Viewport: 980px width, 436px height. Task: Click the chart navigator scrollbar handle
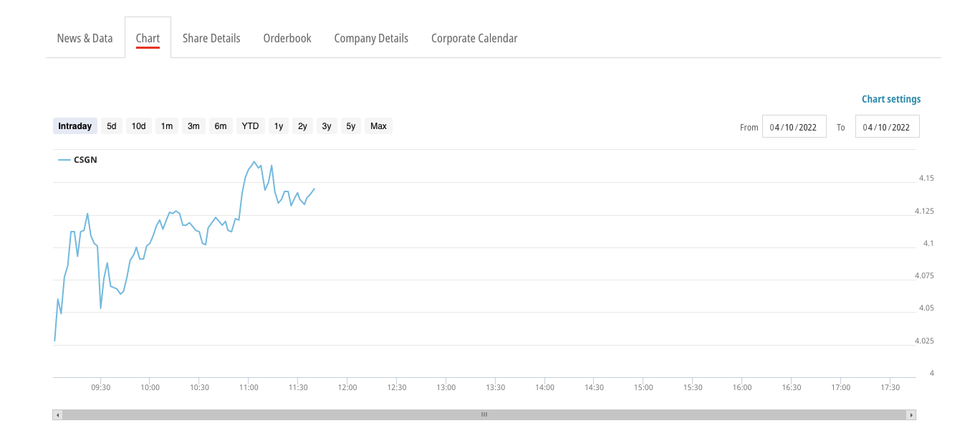tap(484, 414)
